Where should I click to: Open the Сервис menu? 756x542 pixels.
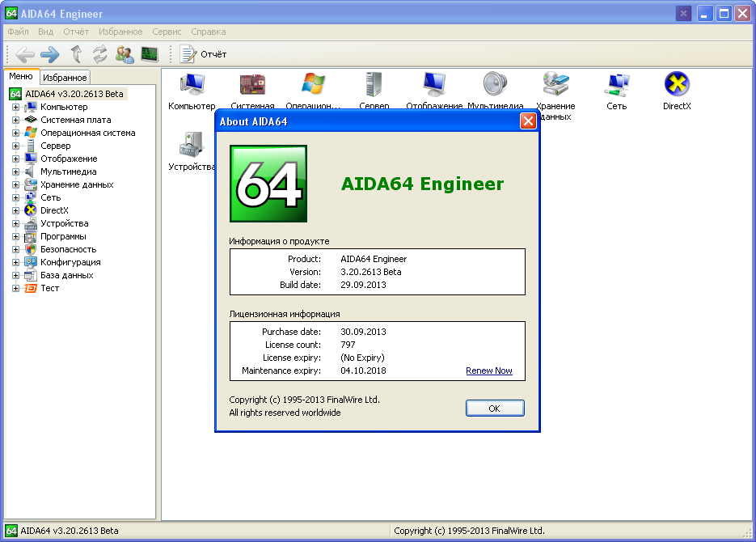click(x=167, y=32)
